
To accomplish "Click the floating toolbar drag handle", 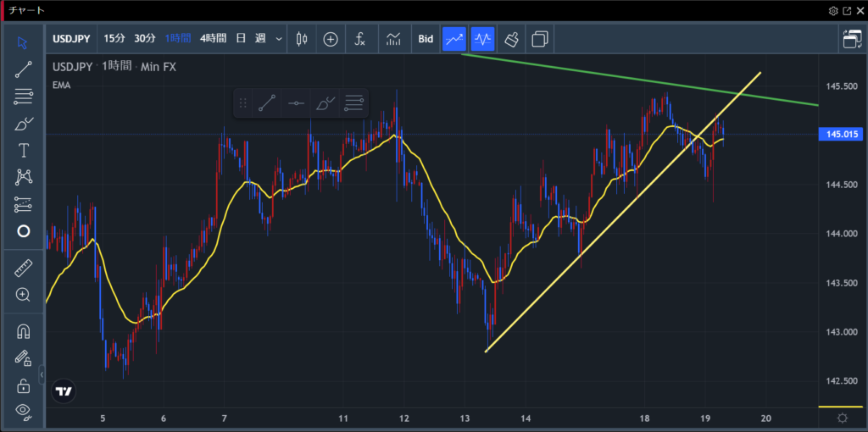I will coord(242,102).
